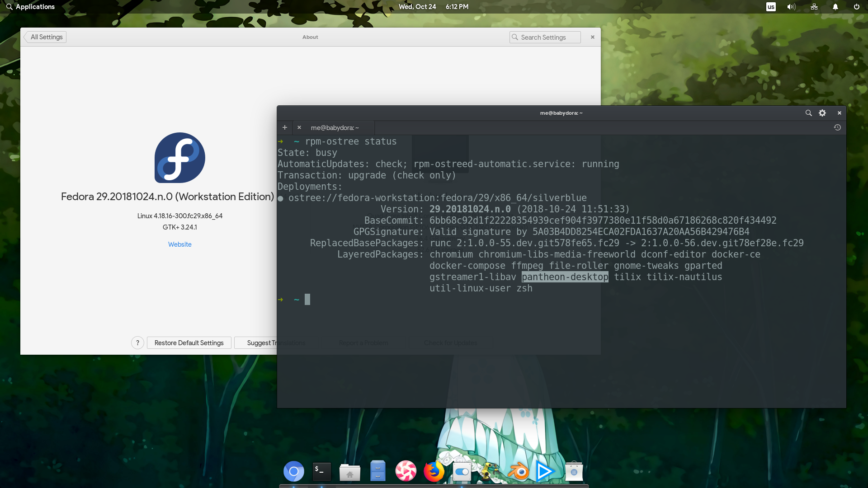Click the Fedora logo in About
Screen dimensions: 868x488
coord(180,158)
